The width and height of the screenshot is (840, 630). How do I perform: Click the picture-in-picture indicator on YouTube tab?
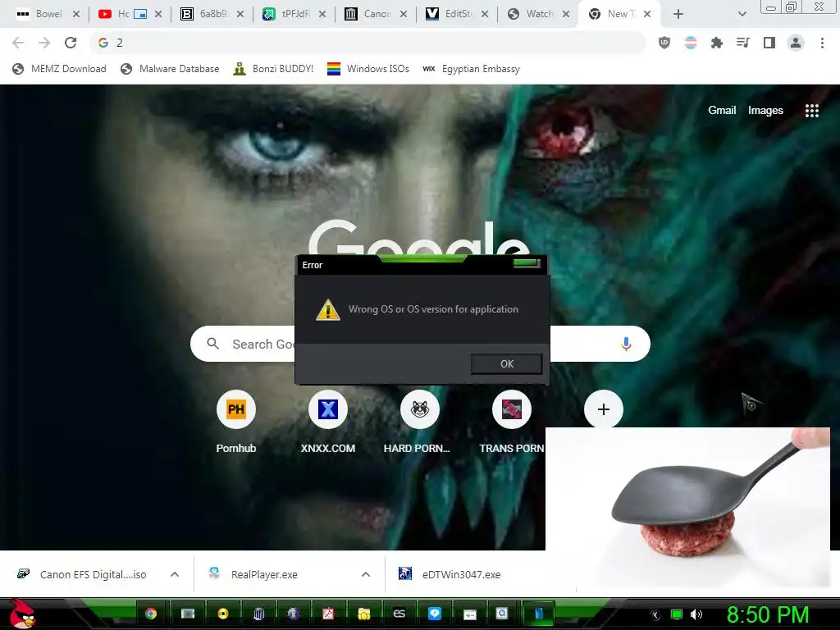tap(140, 15)
